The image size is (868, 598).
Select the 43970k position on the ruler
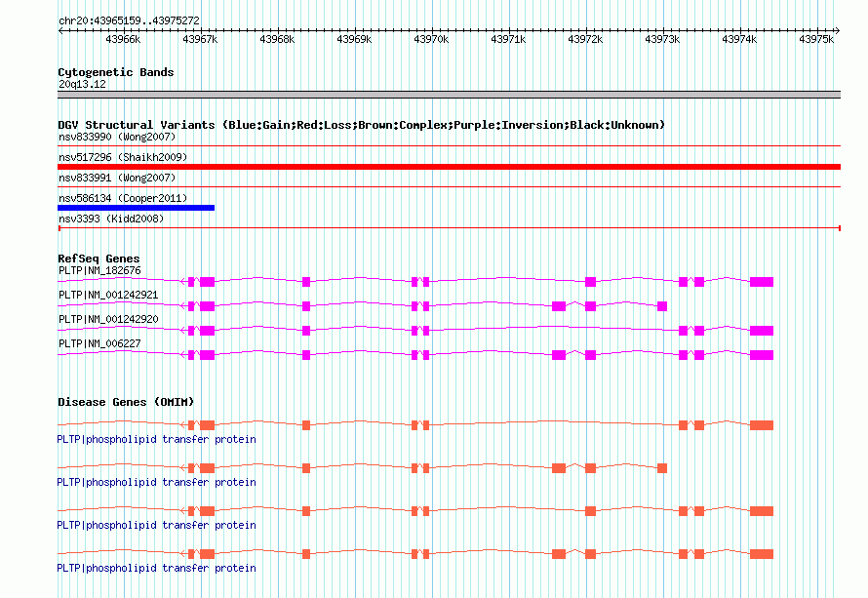coord(431,39)
